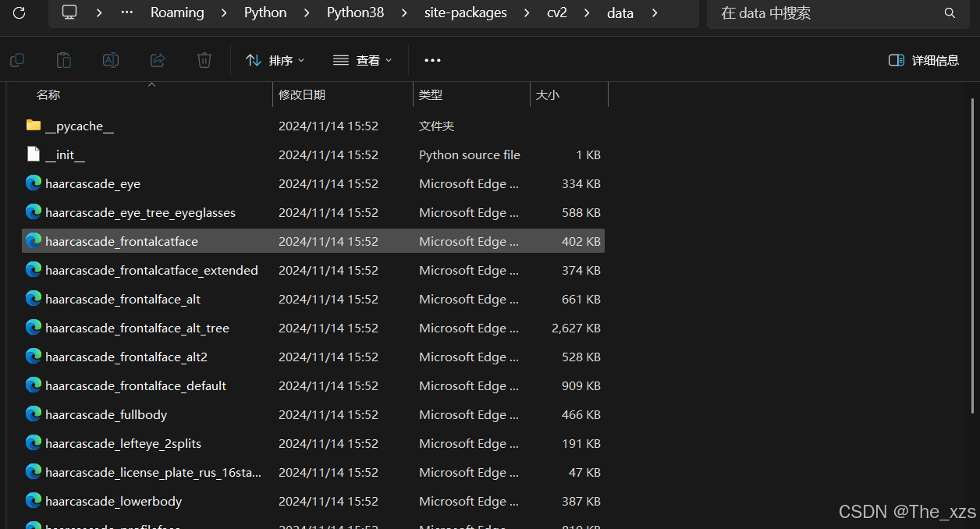Screen dimensions: 980x529
Task: Click Edge icon of haarcascade_lowerbody
Action: (x=34, y=501)
